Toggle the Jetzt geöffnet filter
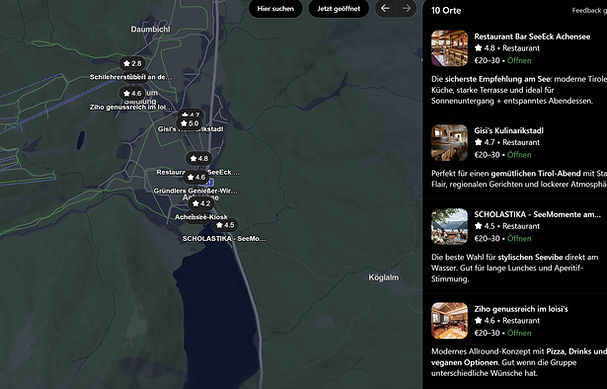607x389 pixels. 338,9
